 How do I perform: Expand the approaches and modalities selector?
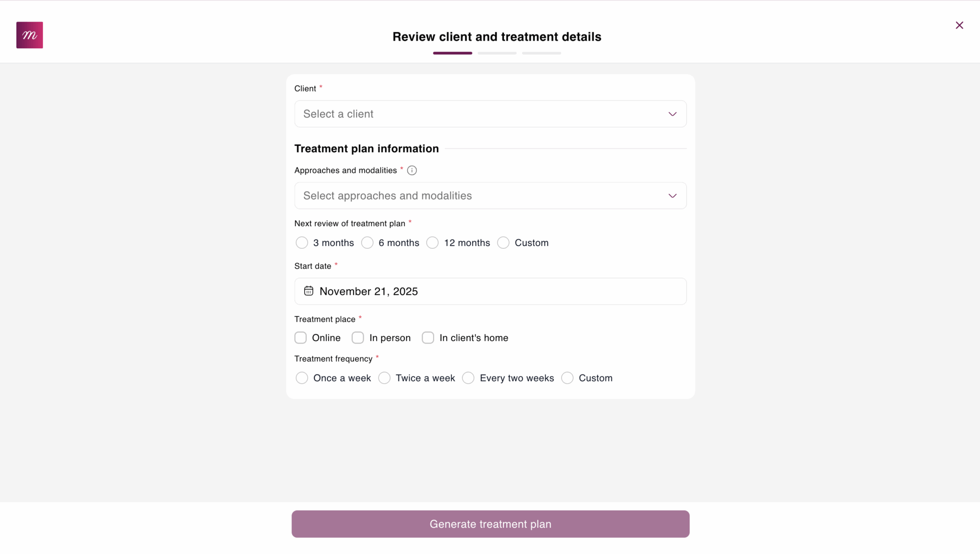click(x=490, y=195)
